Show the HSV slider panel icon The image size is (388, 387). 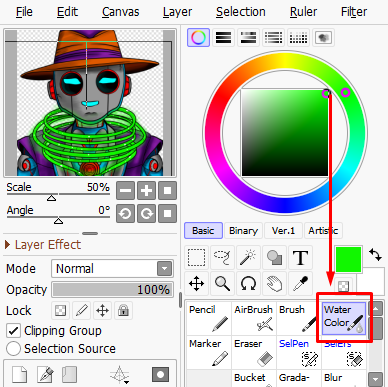(248, 37)
